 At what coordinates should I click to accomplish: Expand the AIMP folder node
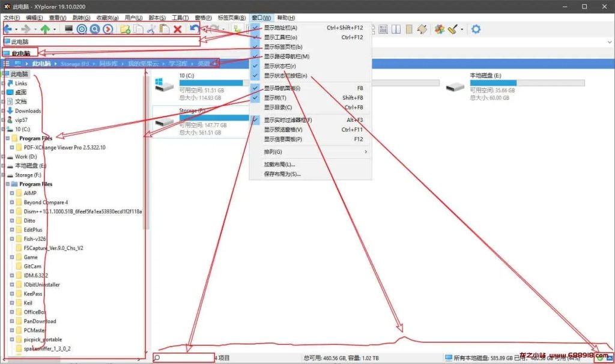[12, 193]
